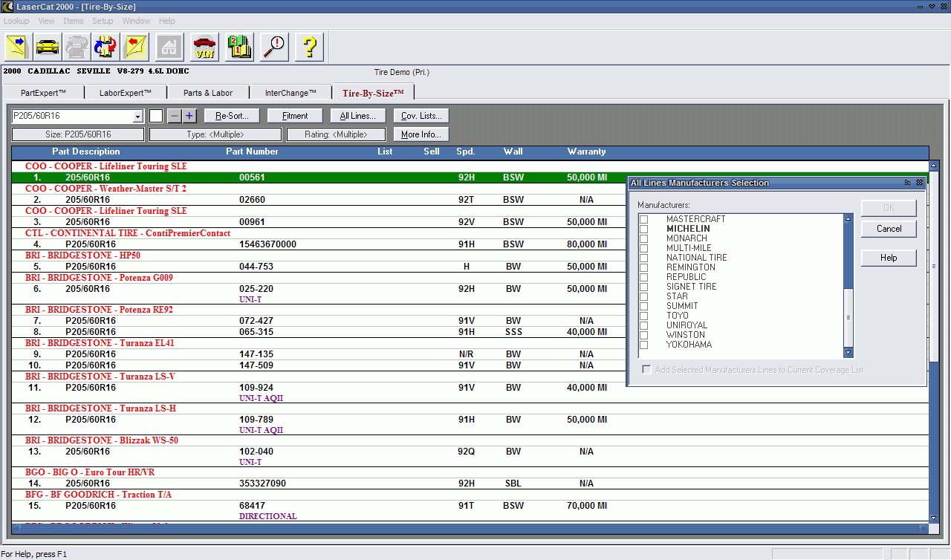The width and height of the screenshot is (951, 560).
Task: Click the yellow question mark help icon
Action: coord(309,47)
